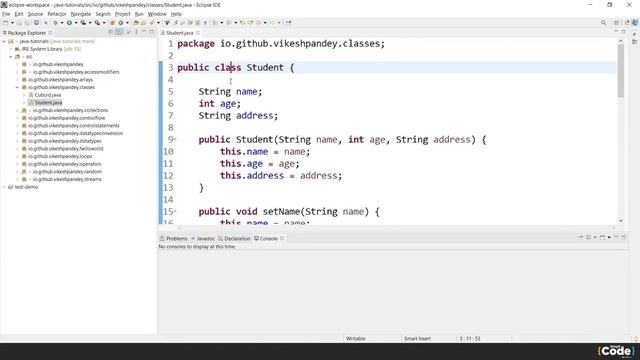This screenshot has width=640, height=360.
Task: Open the Project menu
Action: click(x=122, y=14)
